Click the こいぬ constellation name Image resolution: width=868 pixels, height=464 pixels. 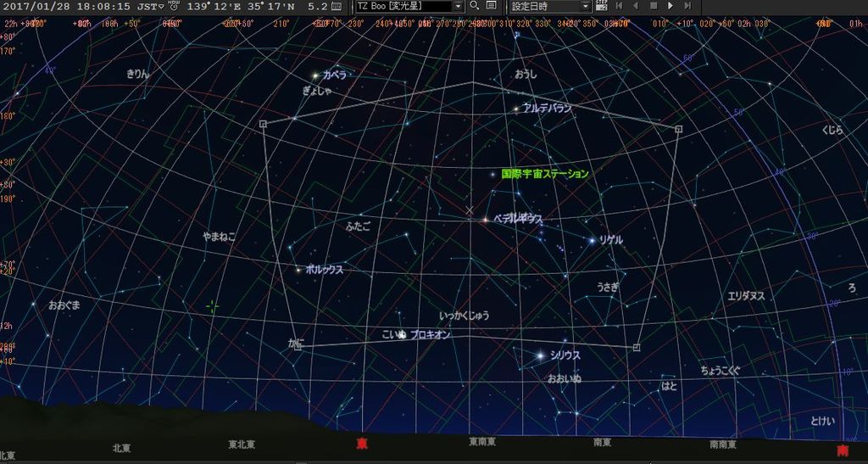[x=393, y=334]
